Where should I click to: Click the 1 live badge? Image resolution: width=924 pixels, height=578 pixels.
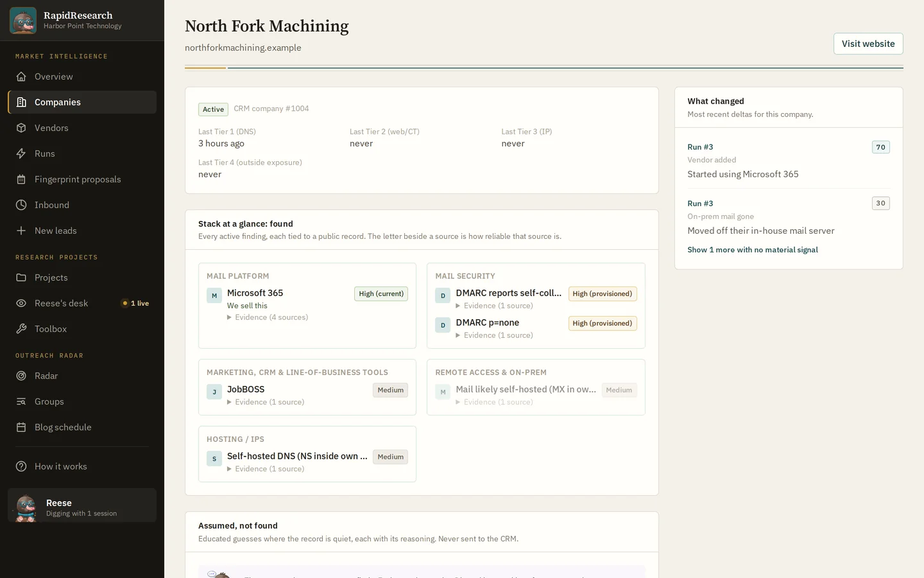pyautogui.click(x=135, y=303)
